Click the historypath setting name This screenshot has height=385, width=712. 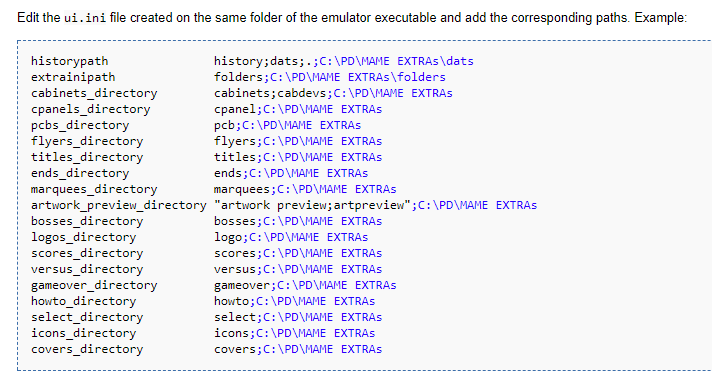[69, 61]
